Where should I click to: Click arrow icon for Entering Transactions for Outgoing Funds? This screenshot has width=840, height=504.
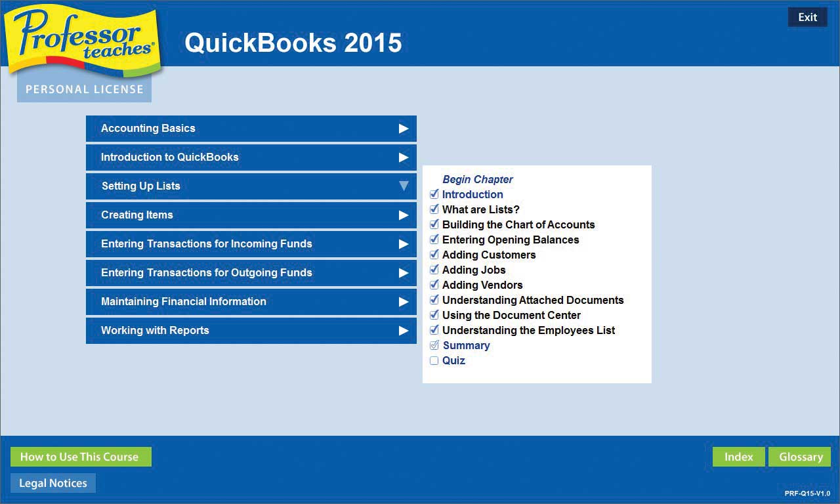click(x=404, y=273)
